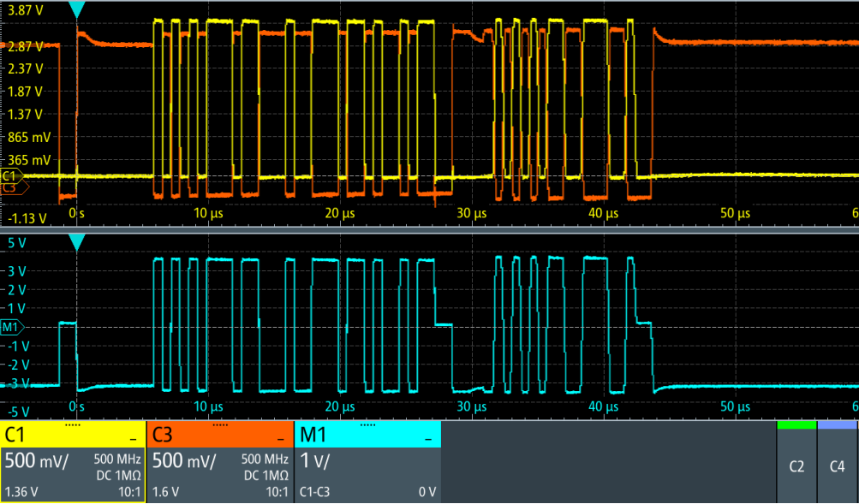Edit the C3 offset value 1.6 V
Screen dimensions: 859x504
(x=165, y=492)
